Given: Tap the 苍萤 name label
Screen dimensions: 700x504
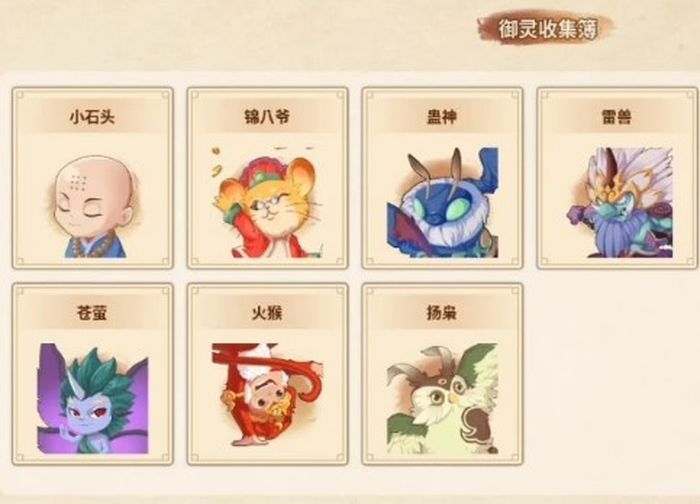Looking at the screenshot, I should click(x=92, y=312).
